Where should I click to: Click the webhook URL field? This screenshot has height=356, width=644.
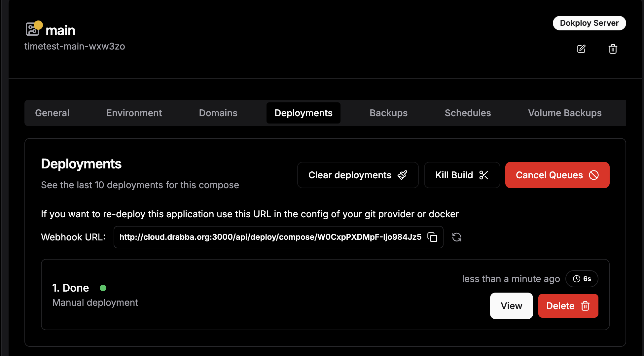click(278, 237)
